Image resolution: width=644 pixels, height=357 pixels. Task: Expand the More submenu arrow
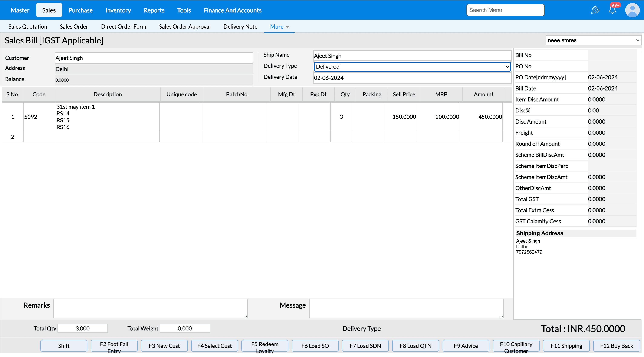click(287, 27)
